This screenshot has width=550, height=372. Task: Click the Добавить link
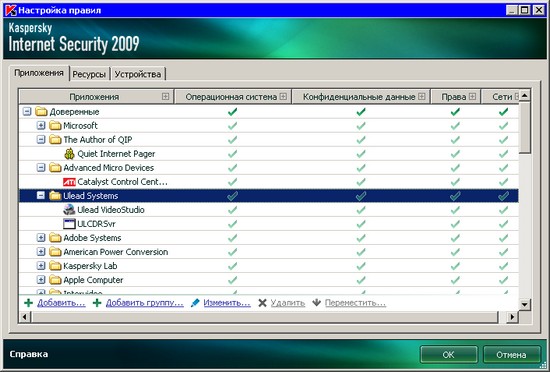pyautogui.click(x=61, y=303)
